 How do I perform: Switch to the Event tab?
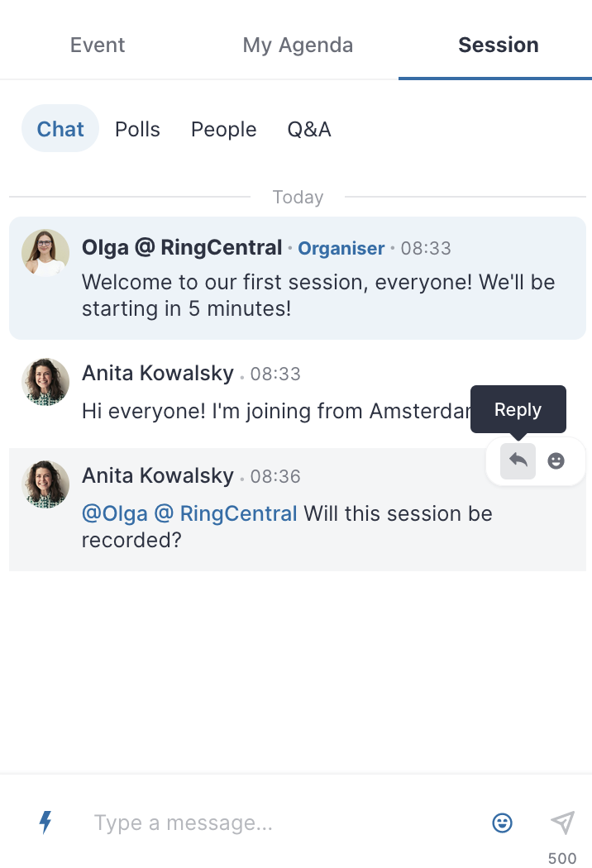pyautogui.click(x=98, y=45)
